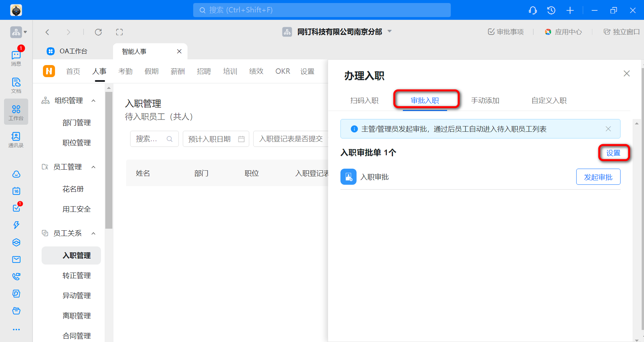Open 花名册 in left tree
This screenshot has width=644, height=342.
coord(73,189)
